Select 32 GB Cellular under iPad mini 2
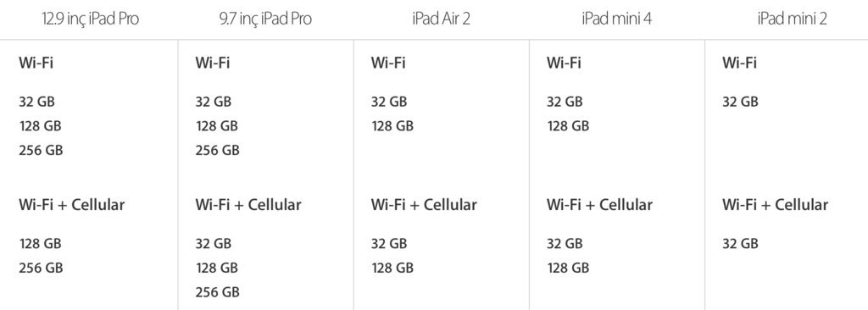The image size is (868, 310). 740,244
